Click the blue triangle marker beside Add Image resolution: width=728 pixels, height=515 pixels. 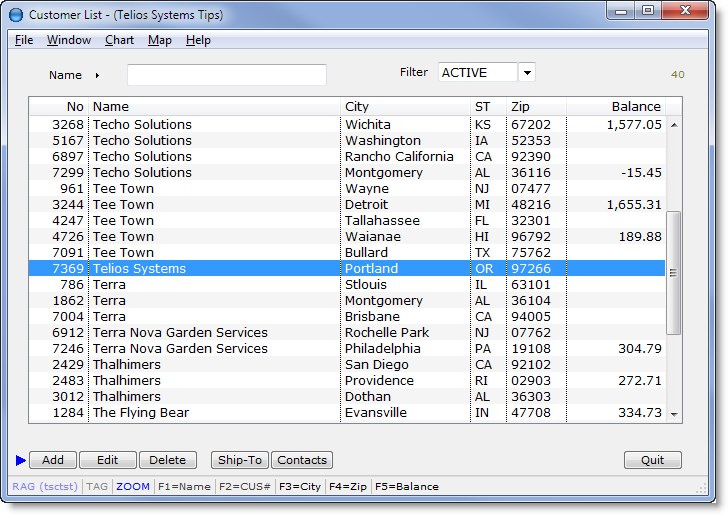pos(21,460)
